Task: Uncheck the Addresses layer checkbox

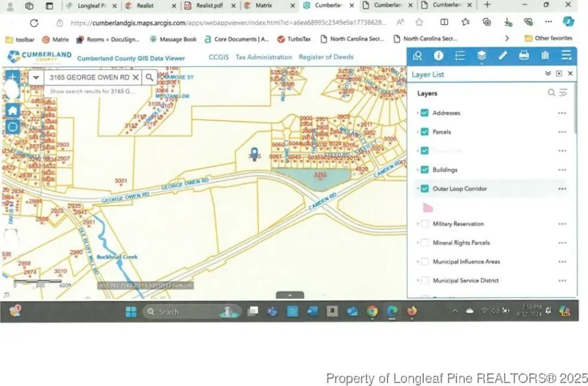Action: pos(424,113)
